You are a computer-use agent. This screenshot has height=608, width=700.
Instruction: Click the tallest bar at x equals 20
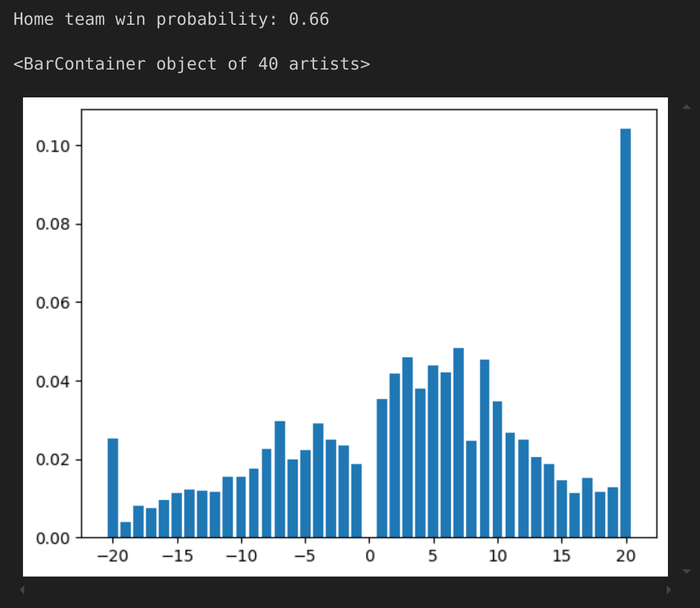626,333
